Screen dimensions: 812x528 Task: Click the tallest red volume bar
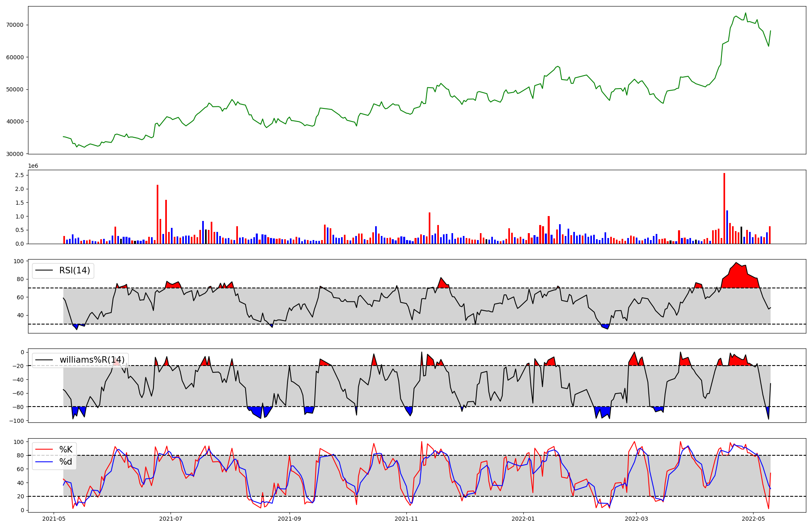pyautogui.click(x=724, y=208)
